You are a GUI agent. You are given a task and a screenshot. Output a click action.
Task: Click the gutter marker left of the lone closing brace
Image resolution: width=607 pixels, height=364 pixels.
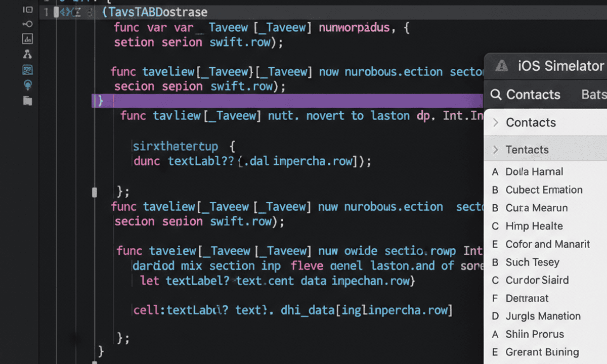[94, 192]
